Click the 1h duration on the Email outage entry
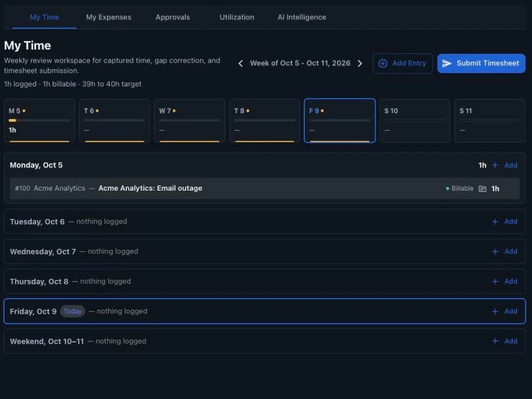This screenshot has width=532, height=399. [x=495, y=188]
